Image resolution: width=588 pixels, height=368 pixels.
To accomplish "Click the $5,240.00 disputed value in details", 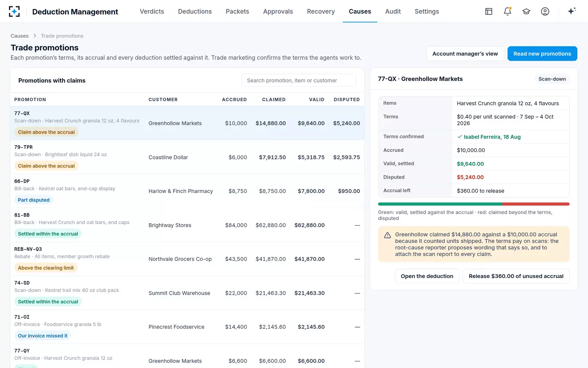I will (x=470, y=177).
